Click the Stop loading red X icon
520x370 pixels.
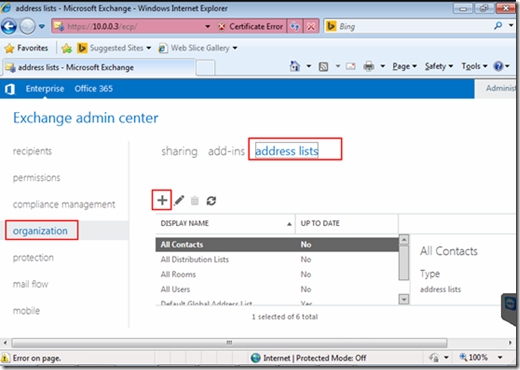[x=311, y=26]
